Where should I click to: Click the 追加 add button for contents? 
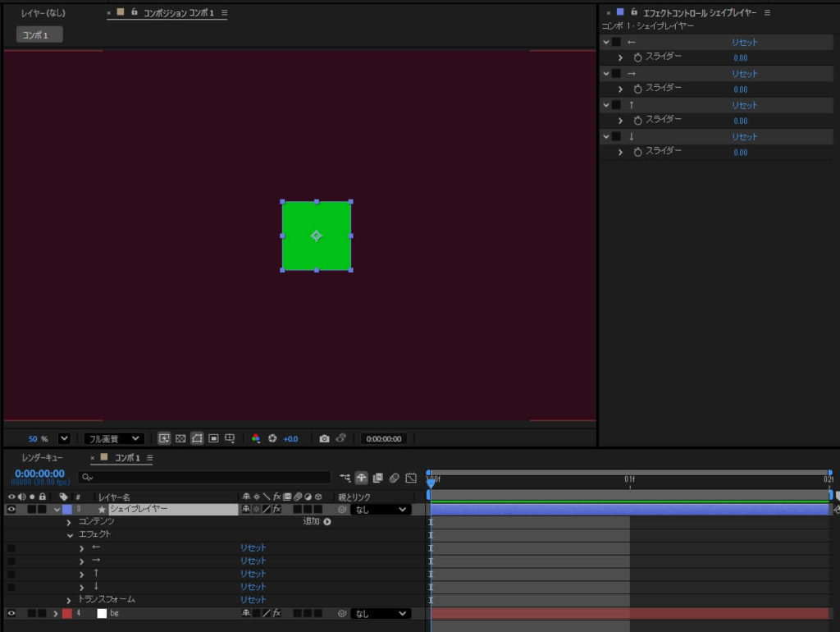(317, 521)
